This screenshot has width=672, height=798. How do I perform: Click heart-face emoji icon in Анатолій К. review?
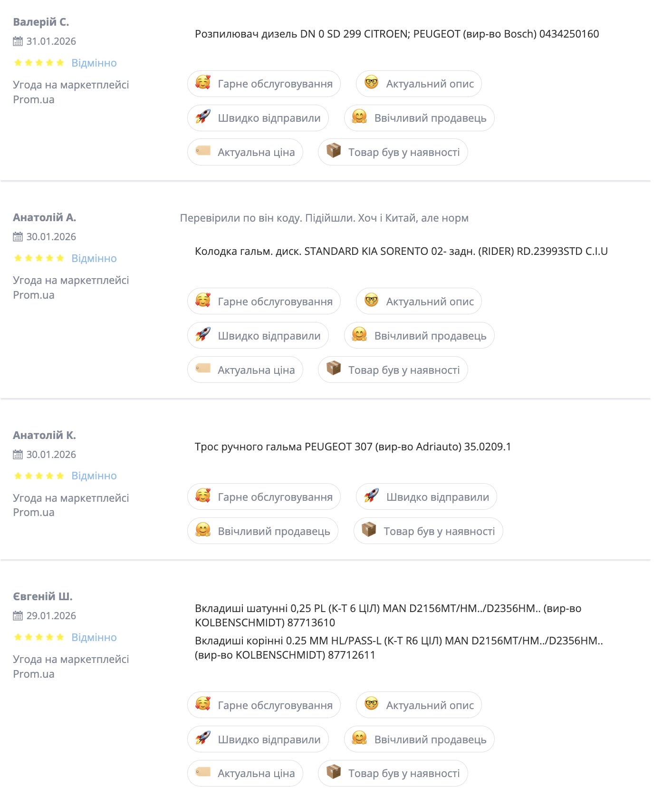click(203, 496)
